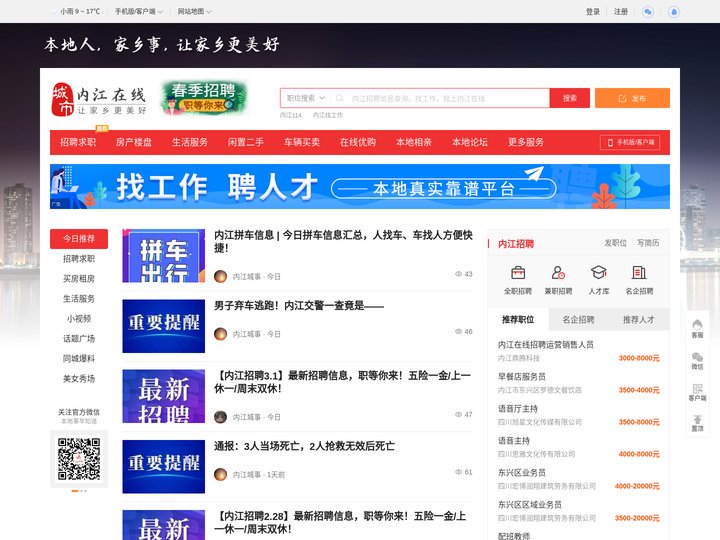The height and width of the screenshot is (540, 720).
Task: Open the 人才库 graduation cap icon
Action: (x=598, y=273)
